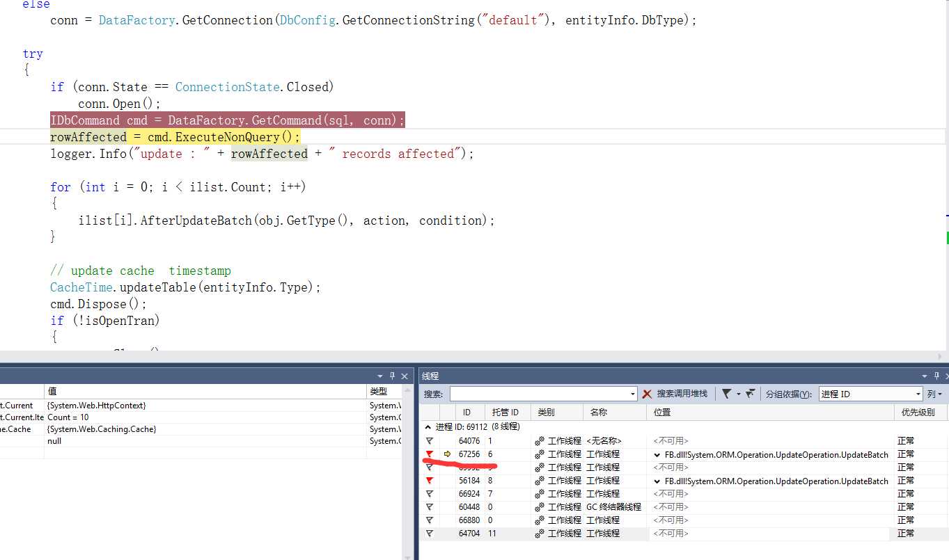
Task: Select value {System.Web.HttpContext}
Action: [x=97, y=406]
